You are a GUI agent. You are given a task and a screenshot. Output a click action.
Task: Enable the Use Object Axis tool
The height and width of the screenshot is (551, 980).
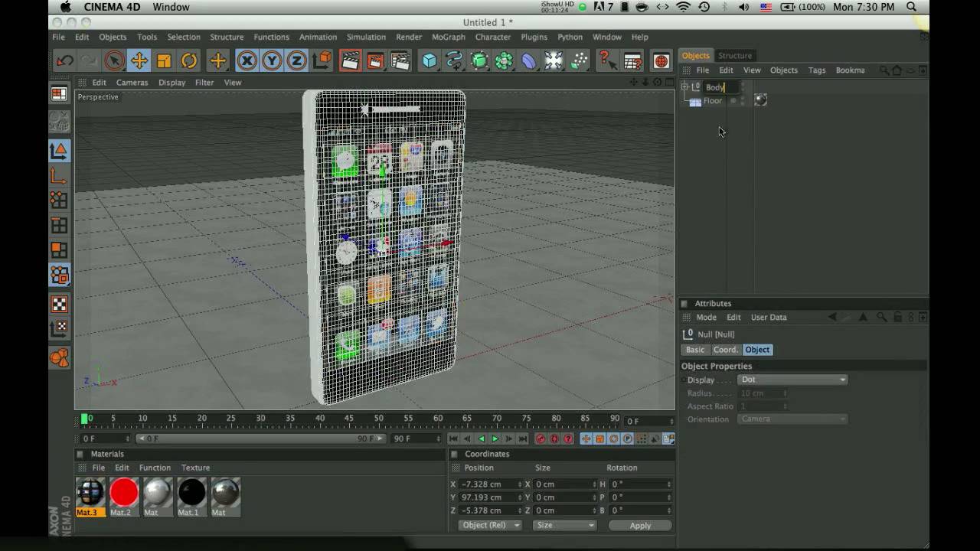coord(59,176)
